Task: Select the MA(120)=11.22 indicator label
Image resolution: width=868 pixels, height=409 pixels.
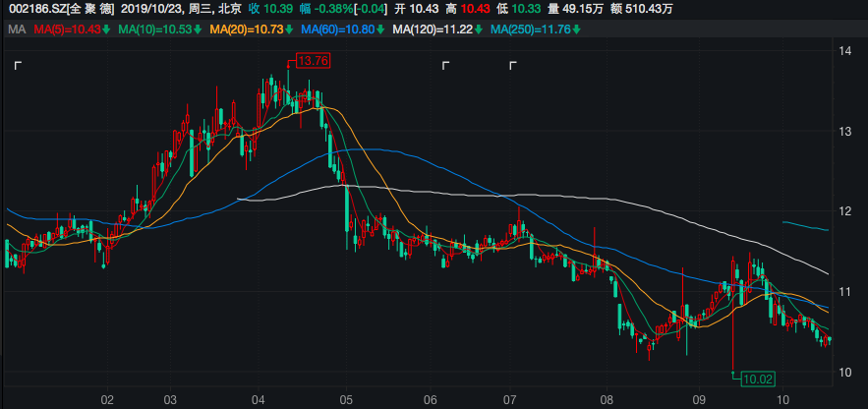Action: 431,29
